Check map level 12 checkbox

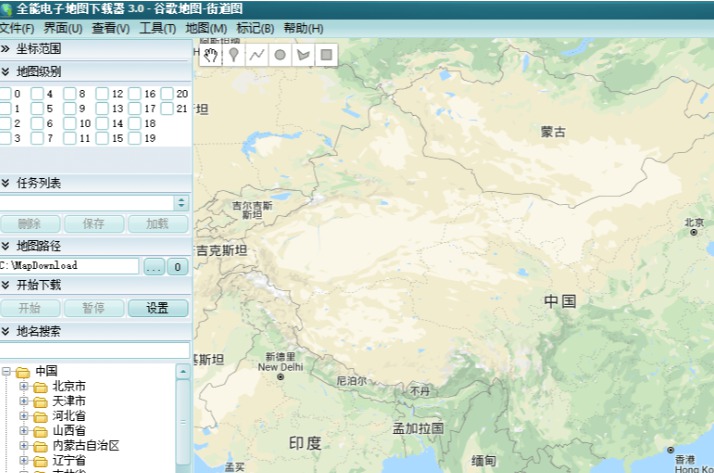[x=102, y=94]
